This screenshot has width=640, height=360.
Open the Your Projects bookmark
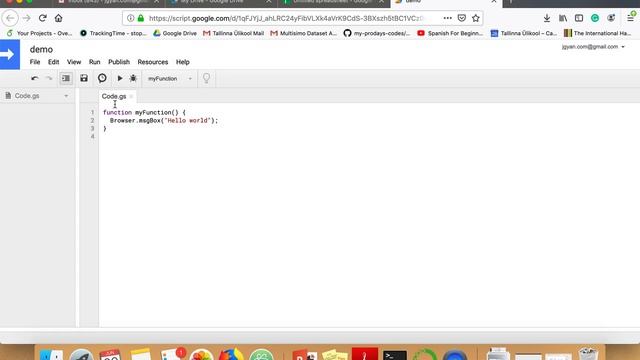pos(39,33)
